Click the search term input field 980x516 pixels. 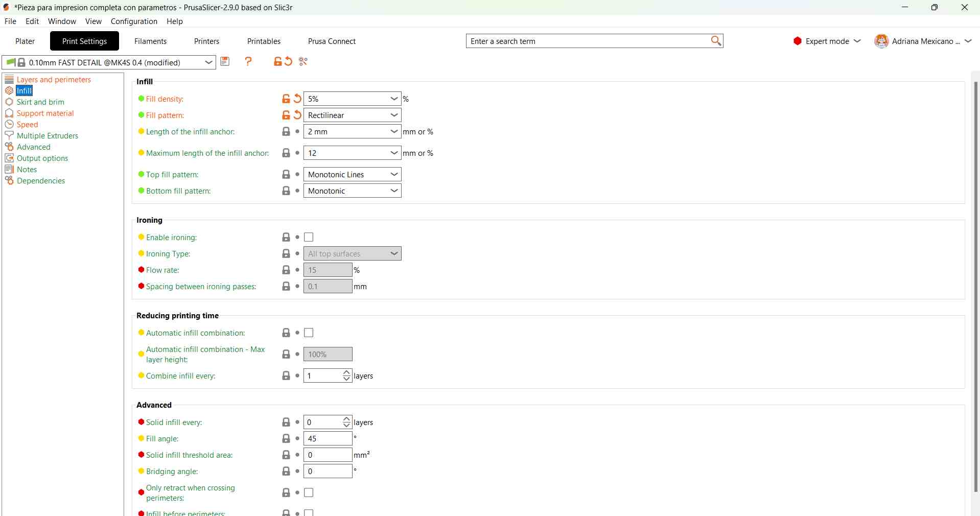[x=588, y=41]
